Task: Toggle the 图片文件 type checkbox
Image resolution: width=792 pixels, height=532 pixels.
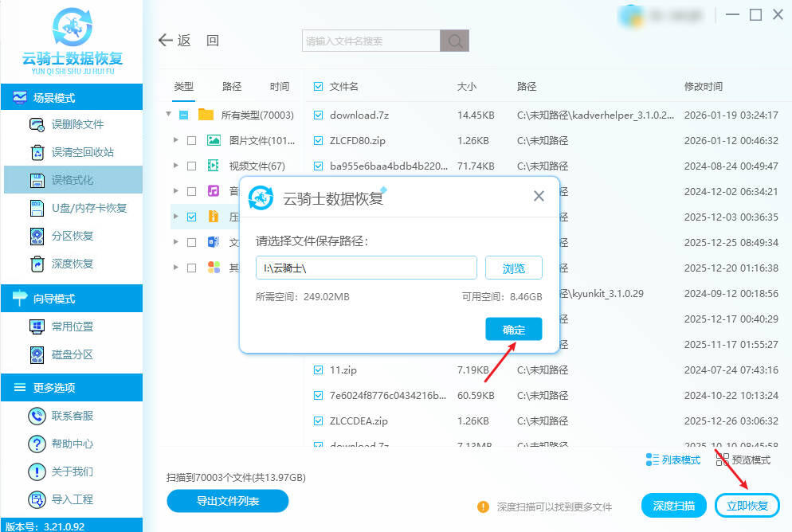Action: click(191, 140)
